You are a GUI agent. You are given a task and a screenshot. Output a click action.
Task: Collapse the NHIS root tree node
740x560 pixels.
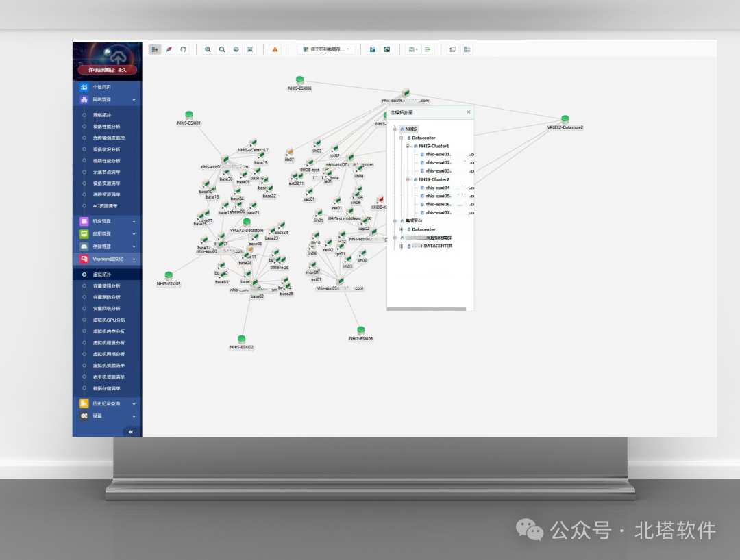coord(395,129)
